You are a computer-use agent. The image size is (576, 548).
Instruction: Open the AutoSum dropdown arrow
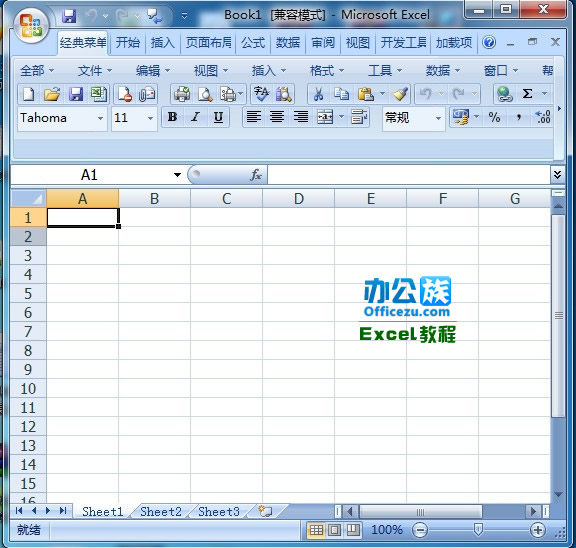(544, 94)
